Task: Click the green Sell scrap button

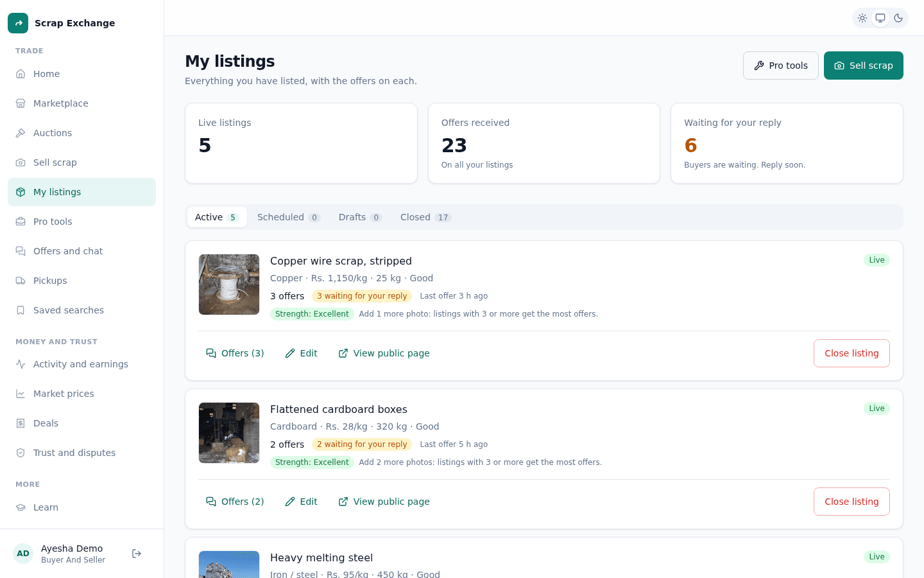Action: [x=864, y=66]
